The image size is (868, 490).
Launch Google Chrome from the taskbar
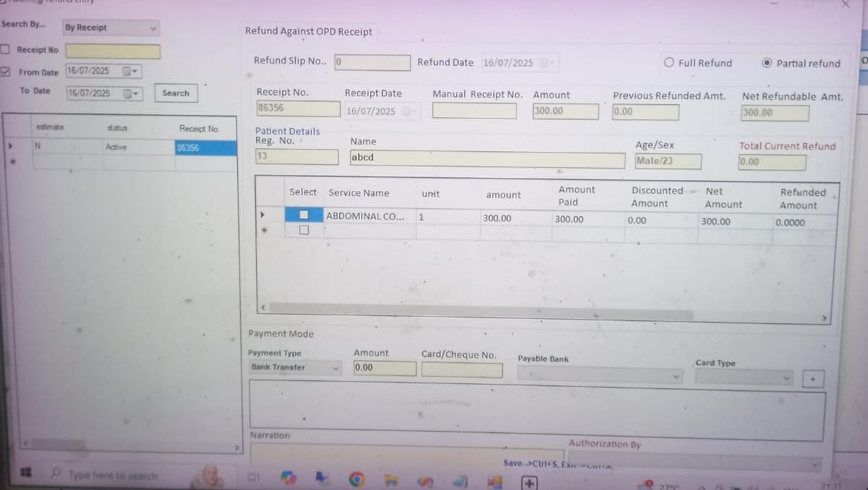[356, 480]
